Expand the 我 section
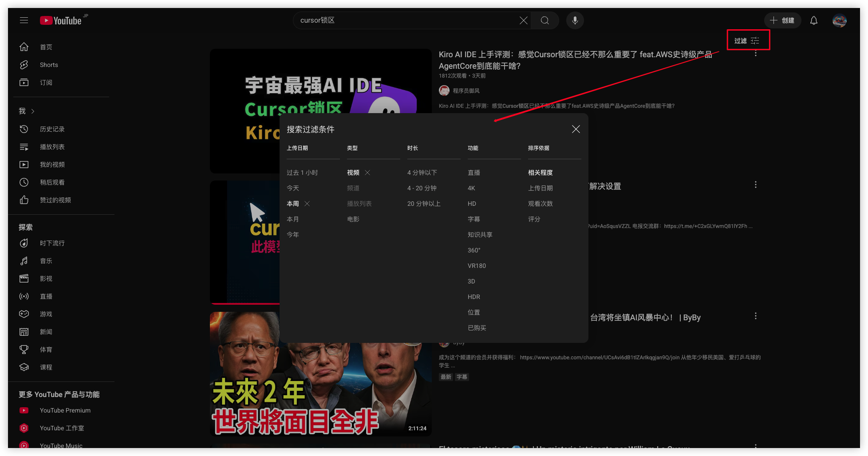 click(x=27, y=111)
